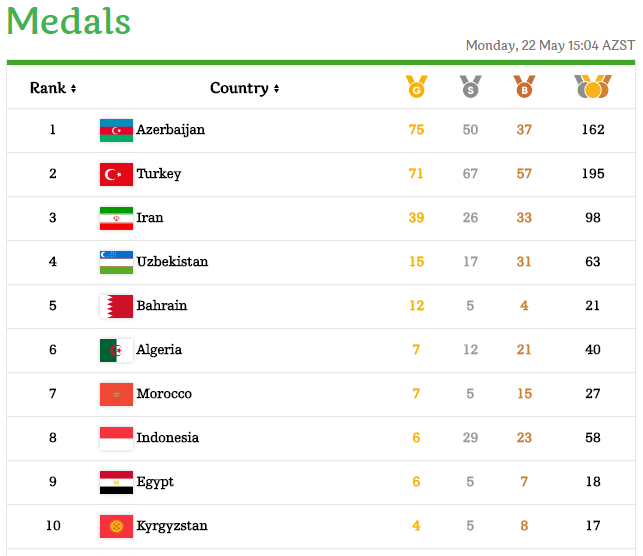Click the Iran flag icon

pyautogui.click(x=116, y=218)
